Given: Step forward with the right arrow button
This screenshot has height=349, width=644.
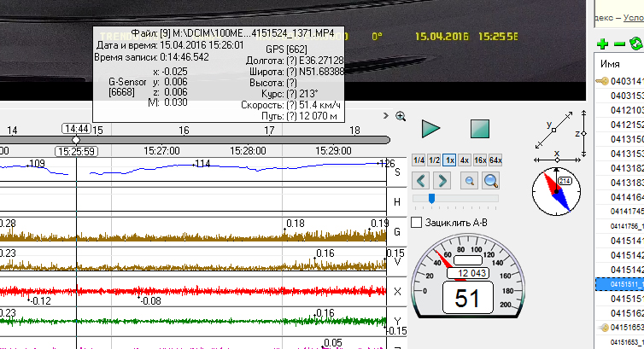Looking at the screenshot, I should 442,180.
